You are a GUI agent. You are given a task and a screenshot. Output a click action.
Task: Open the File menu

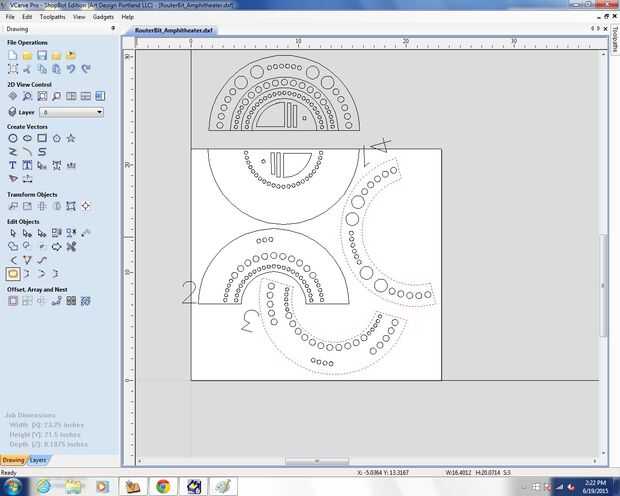(10, 17)
